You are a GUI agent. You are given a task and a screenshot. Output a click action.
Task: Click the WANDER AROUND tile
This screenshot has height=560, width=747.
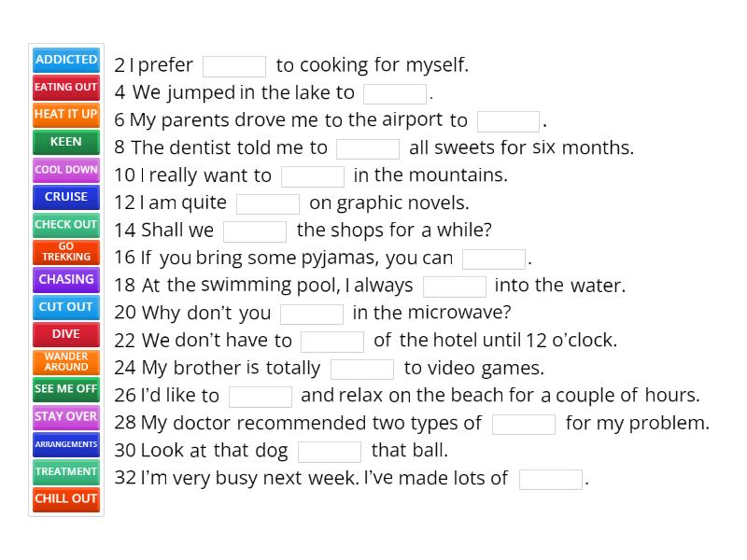pos(65,361)
